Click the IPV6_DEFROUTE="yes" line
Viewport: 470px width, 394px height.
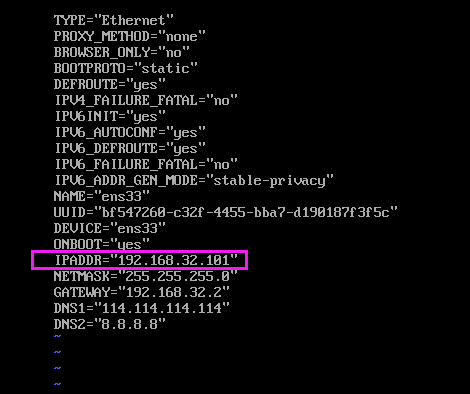point(130,148)
